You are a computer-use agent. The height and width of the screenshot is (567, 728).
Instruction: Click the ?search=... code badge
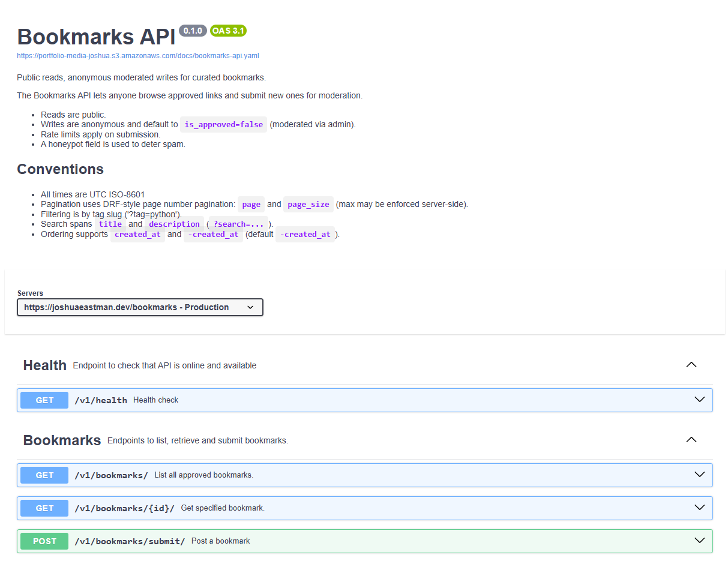[x=238, y=224]
